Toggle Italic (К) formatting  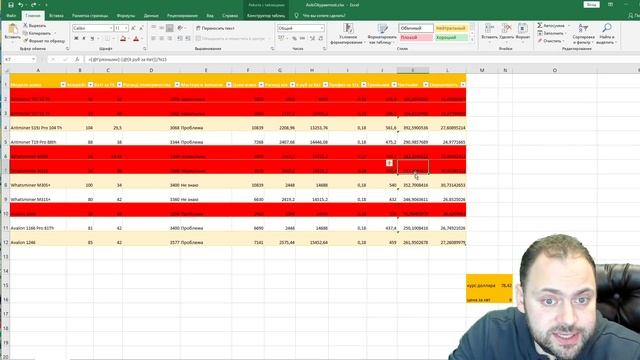pyautogui.click(x=84, y=38)
